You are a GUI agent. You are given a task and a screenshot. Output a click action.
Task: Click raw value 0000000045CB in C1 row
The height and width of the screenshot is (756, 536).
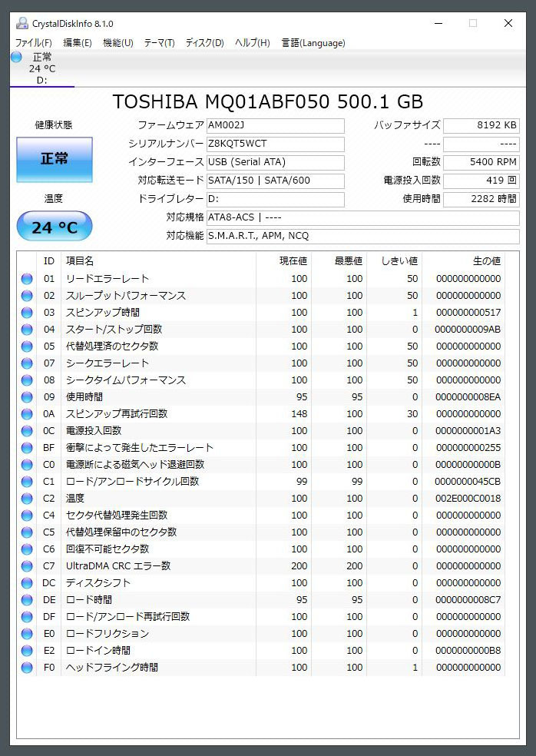click(x=468, y=481)
